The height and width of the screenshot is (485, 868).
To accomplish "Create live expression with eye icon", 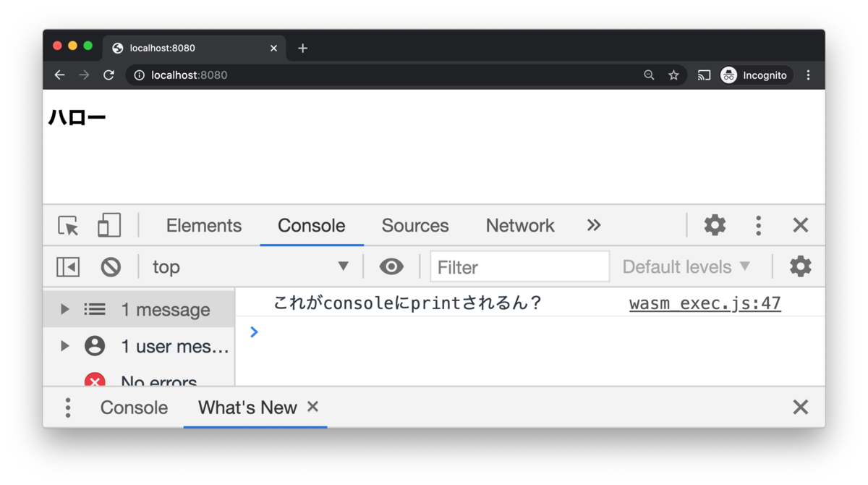I will (391, 266).
